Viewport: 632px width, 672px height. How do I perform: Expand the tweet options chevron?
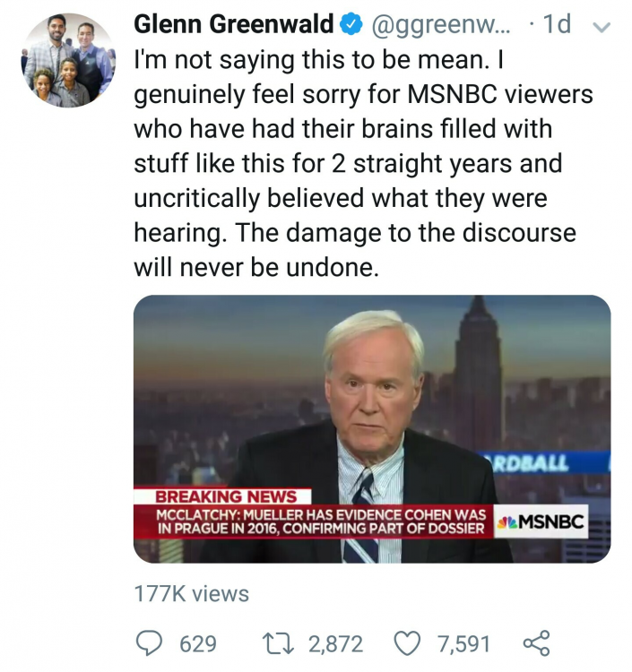click(x=602, y=28)
